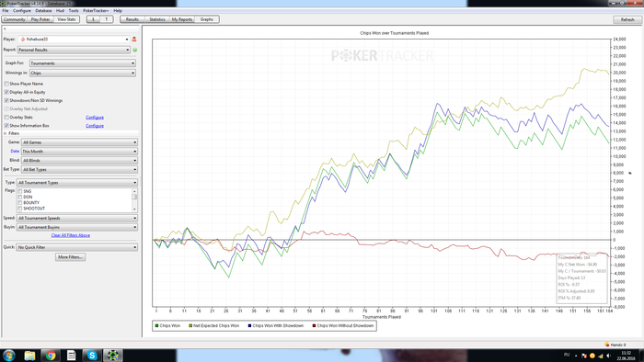Show hidden system tray icons arrow
The image size is (644, 362).
point(576,356)
